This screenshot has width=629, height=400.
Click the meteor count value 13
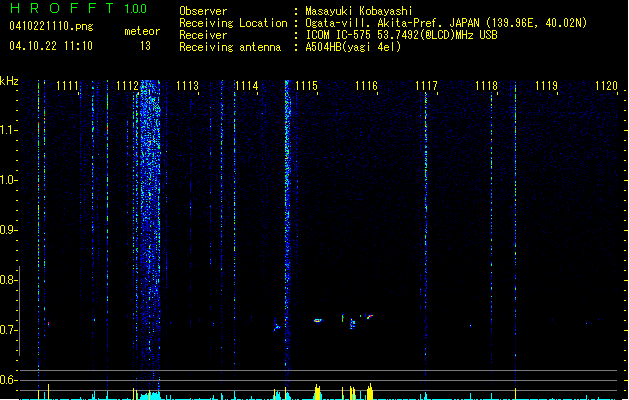[145, 46]
